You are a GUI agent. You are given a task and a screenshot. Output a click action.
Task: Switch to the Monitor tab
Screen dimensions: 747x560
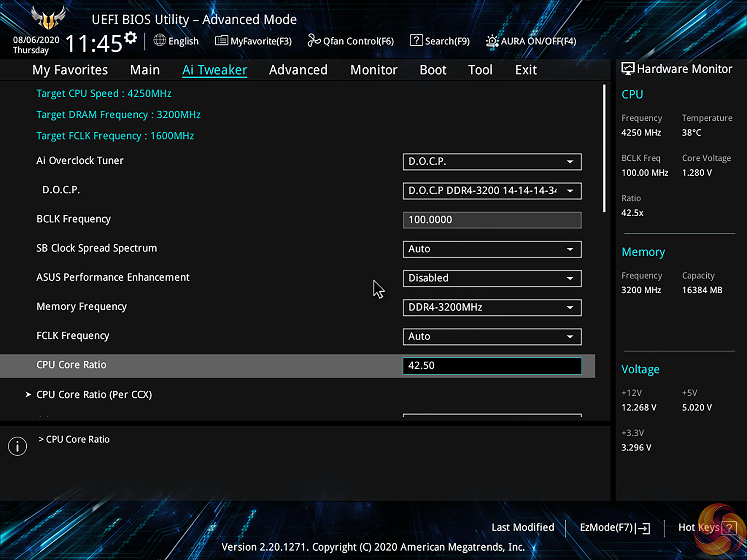tap(373, 70)
